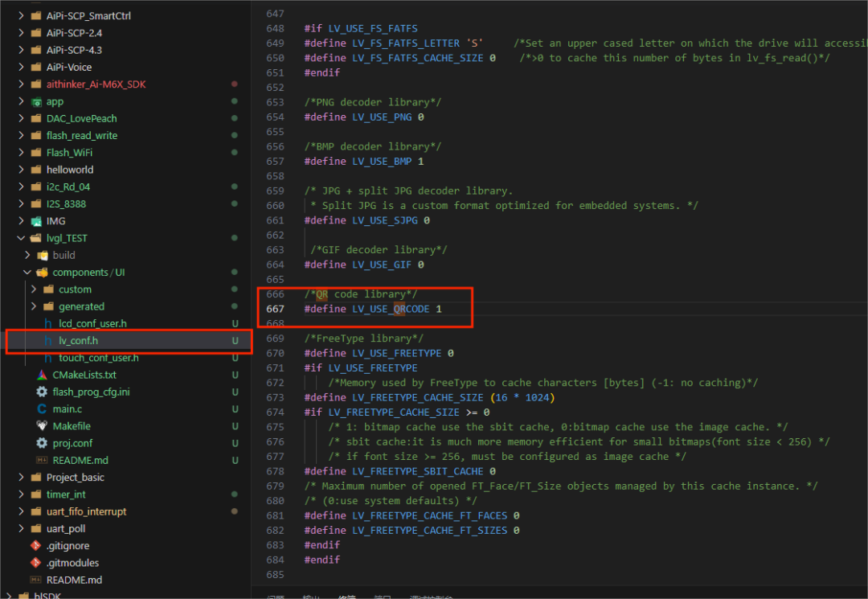Select the i2c_Rd_04 folder name
The width and height of the screenshot is (868, 599).
pos(68,187)
